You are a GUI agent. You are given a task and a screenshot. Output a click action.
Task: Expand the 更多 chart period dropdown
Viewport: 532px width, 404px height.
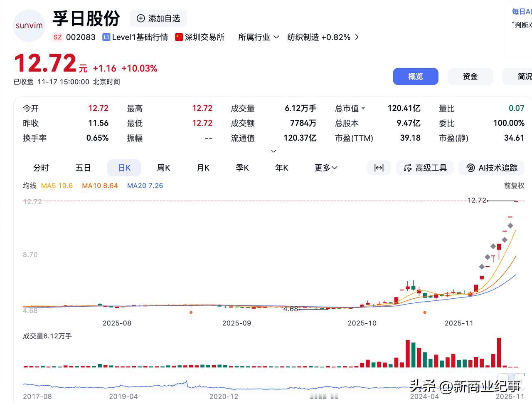[326, 168]
